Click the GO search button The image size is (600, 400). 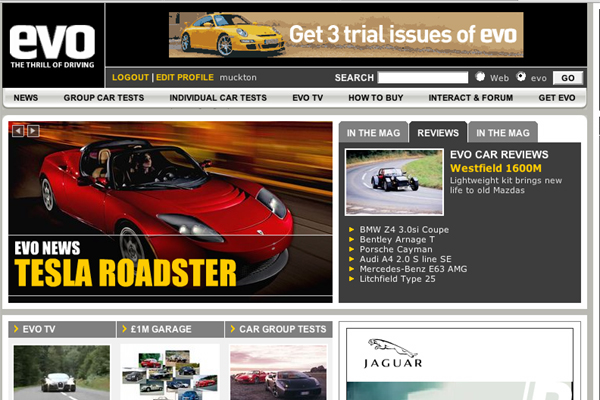click(x=568, y=78)
